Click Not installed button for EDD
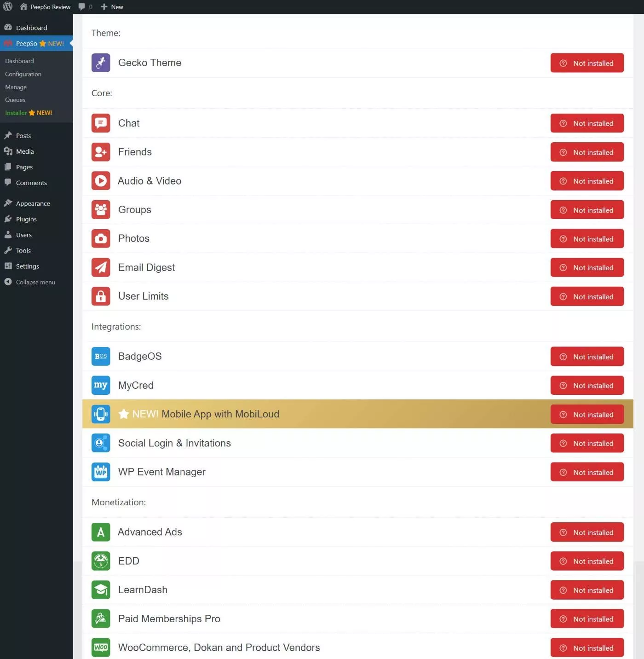644x659 pixels. [587, 561]
